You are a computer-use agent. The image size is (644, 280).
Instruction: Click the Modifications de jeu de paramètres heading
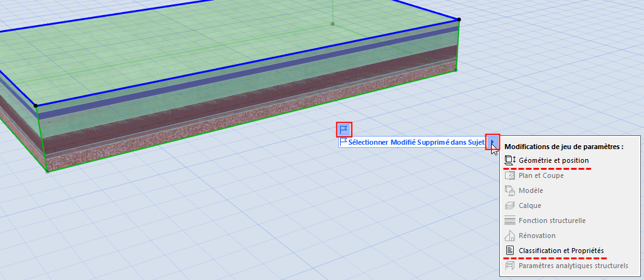[564, 147]
